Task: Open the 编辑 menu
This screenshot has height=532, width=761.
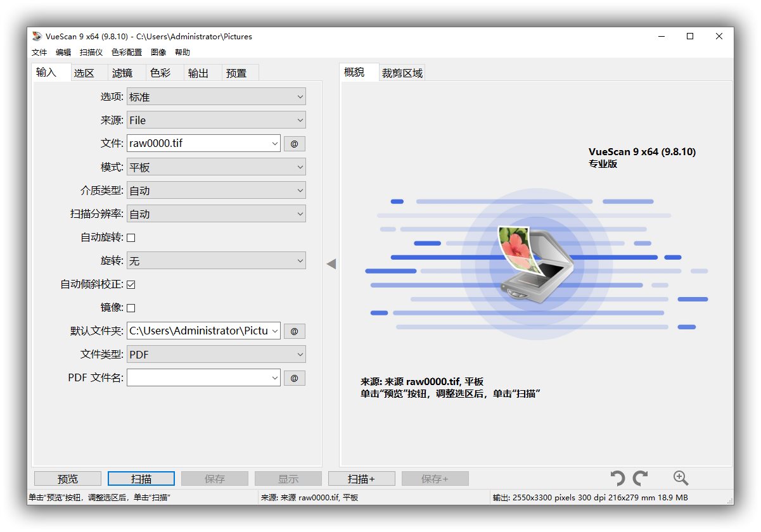Action: click(63, 53)
